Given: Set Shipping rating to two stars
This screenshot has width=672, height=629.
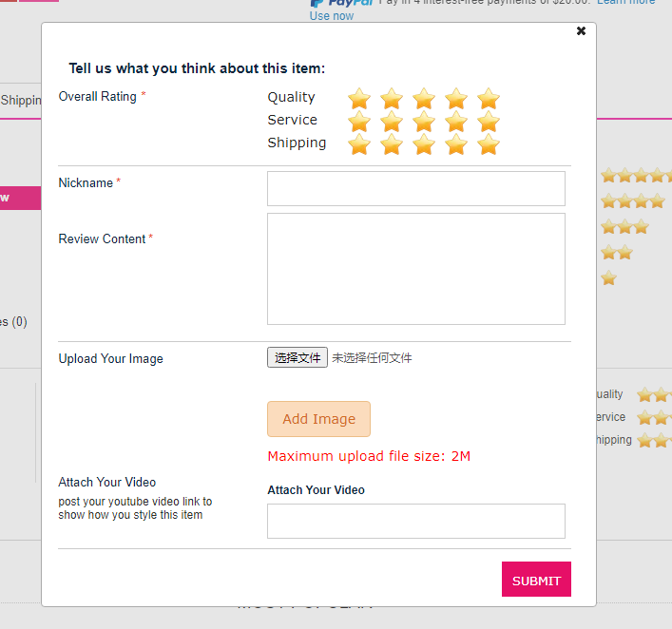Looking at the screenshot, I should 392,144.
